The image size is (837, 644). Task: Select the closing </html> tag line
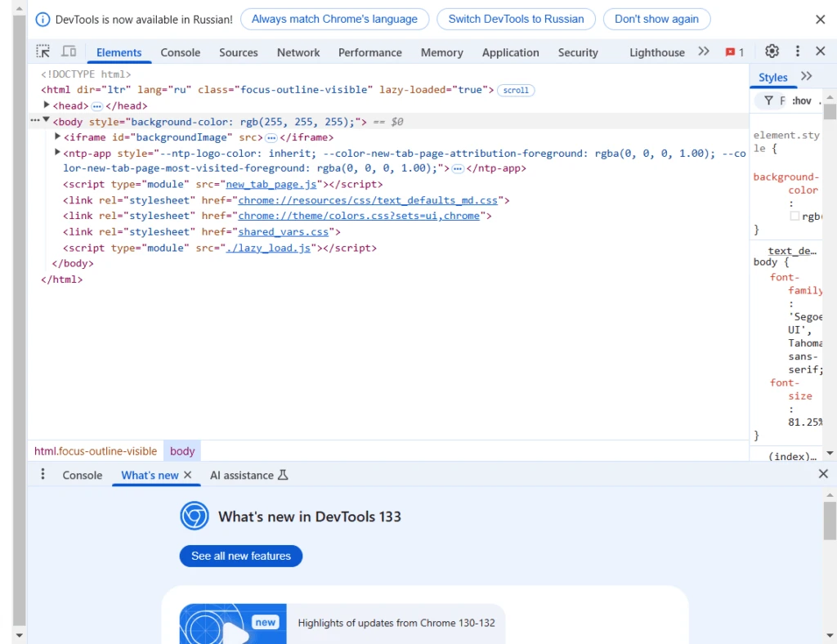(x=62, y=280)
